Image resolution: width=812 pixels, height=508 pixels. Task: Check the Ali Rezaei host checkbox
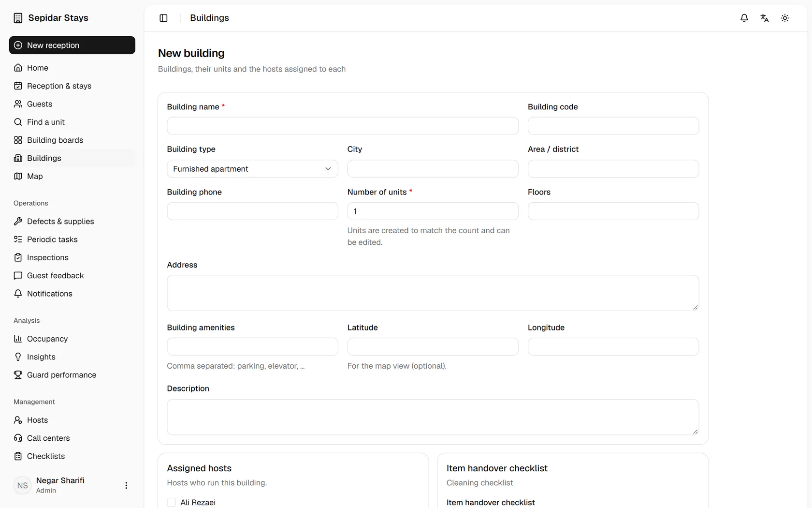pos(172,502)
